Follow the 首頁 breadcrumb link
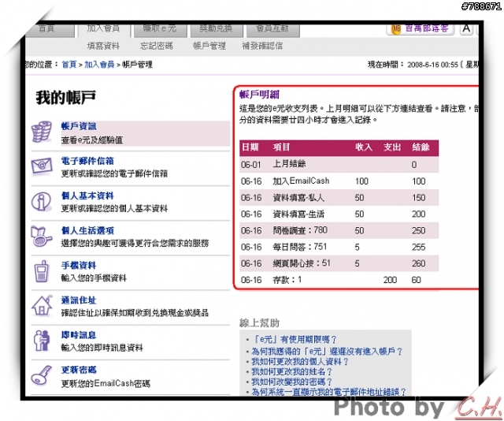This screenshot has width=504, height=421. tap(69, 65)
